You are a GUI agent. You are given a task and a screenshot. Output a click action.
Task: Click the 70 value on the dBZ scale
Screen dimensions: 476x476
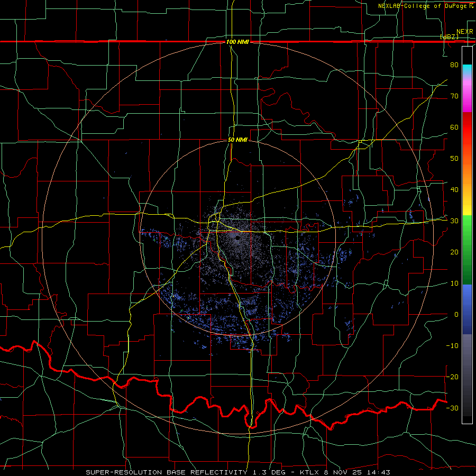pos(454,96)
